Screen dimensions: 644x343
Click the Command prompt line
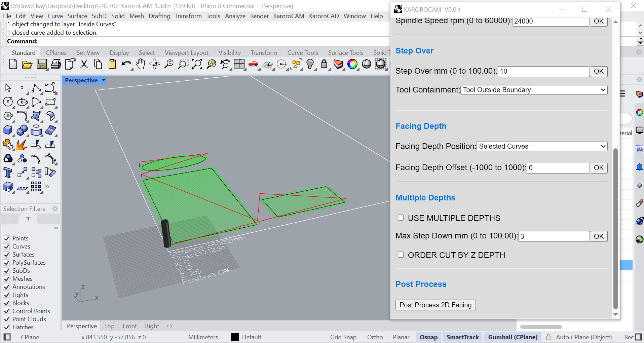point(198,41)
